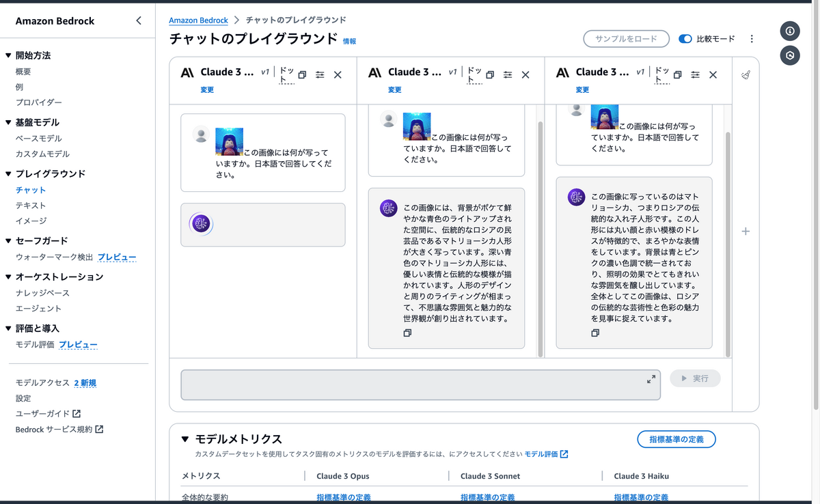The image size is (820, 504).
Task: Collapse the モデルメトリクス panel
Action: [x=185, y=439]
